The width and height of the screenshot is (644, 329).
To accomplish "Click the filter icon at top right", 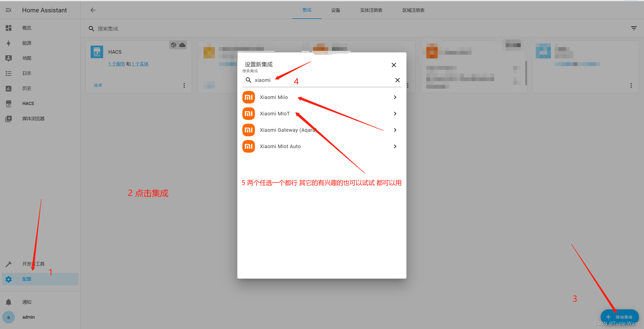I will (634, 28).
